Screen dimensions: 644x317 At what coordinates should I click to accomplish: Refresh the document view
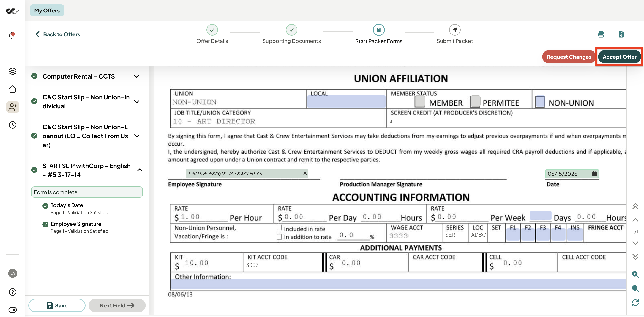pos(635,303)
